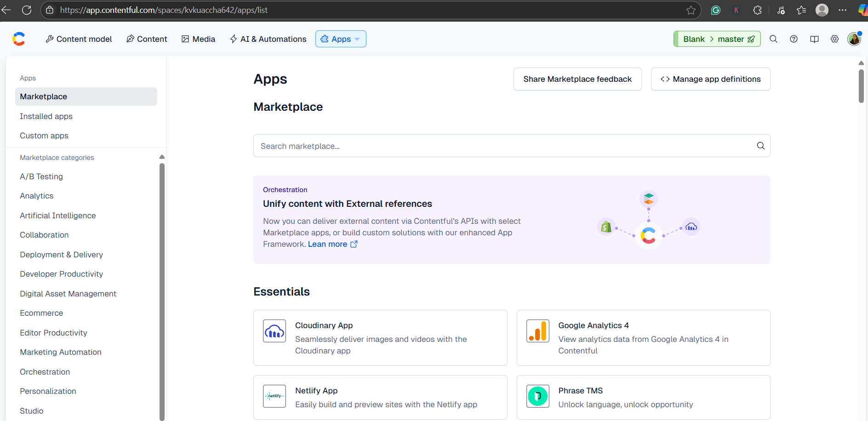Open Personalization category
Viewport: 868px width, 421px height.
[x=48, y=391]
